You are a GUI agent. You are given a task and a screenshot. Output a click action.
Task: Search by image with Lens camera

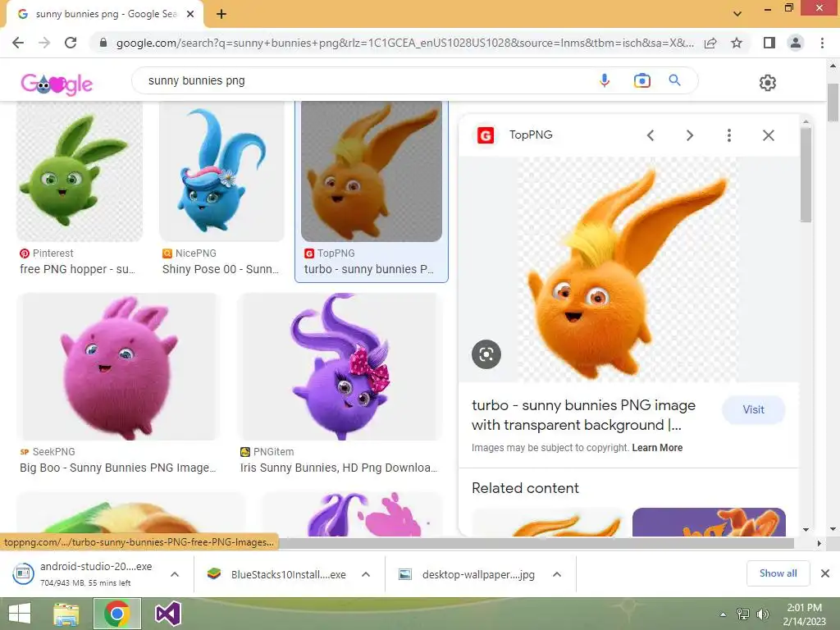point(641,80)
